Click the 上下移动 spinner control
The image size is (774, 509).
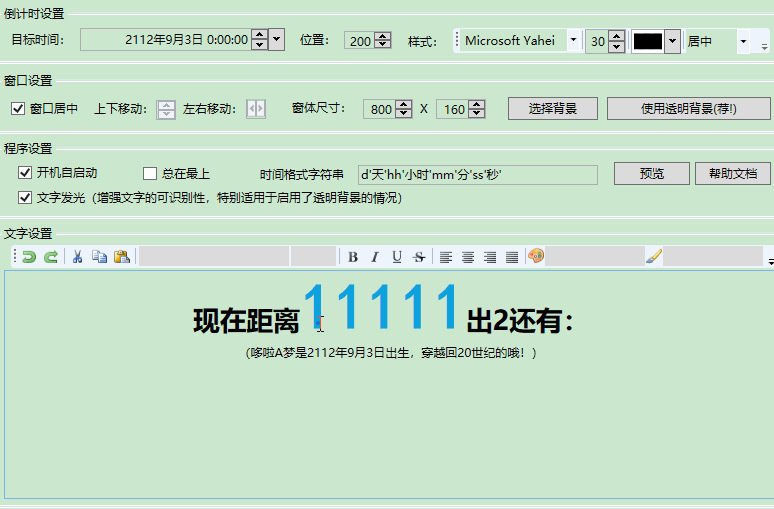coord(166,109)
